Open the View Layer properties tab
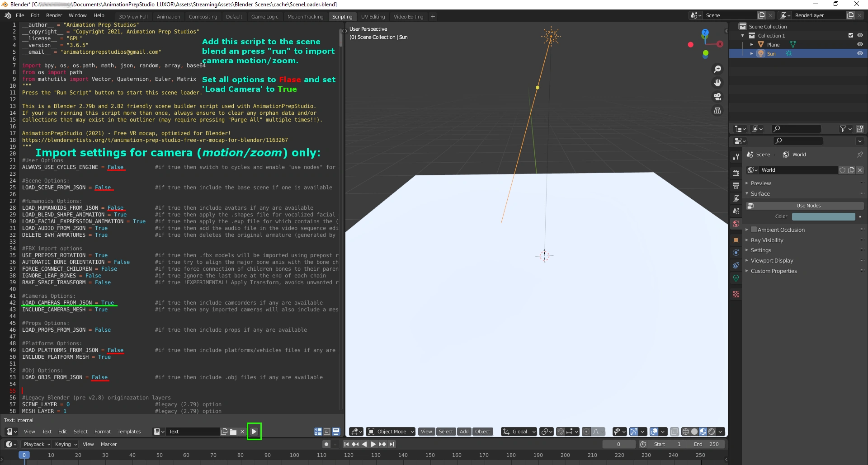This screenshot has height=465, width=868. click(736, 198)
